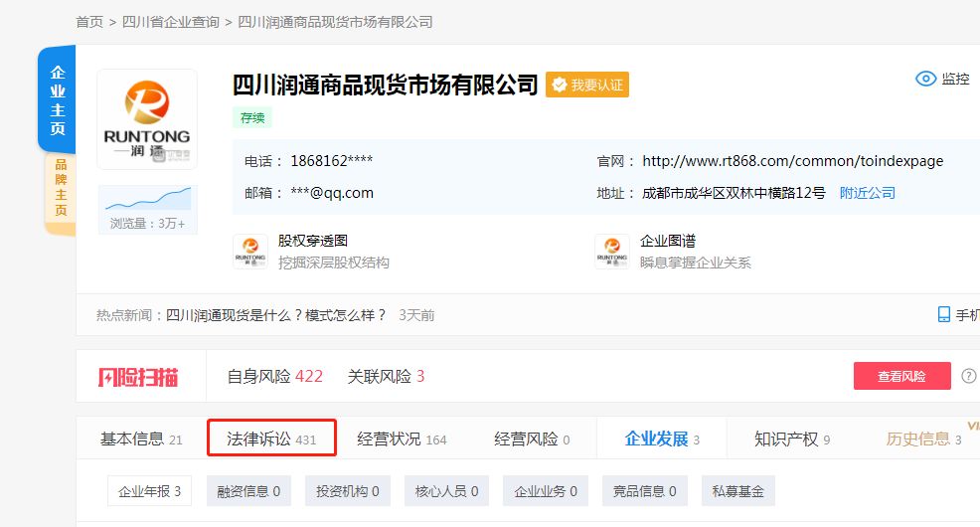Click the RUNTONG company logo
The width and height of the screenshot is (980, 527).
[147, 119]
